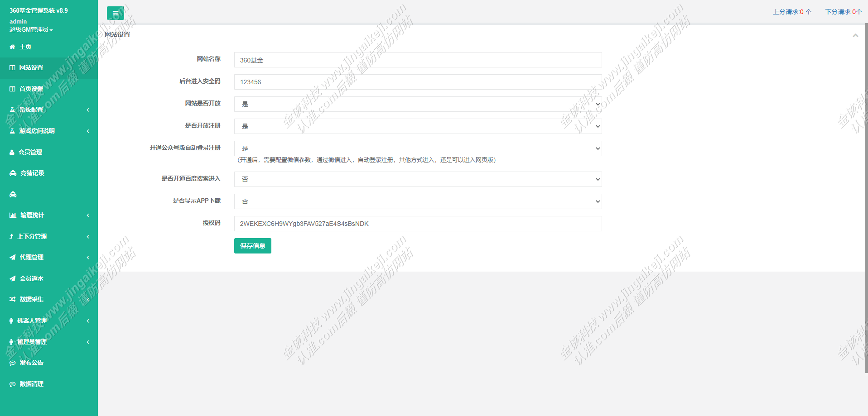Open 数据清理 menu item

coord(49,384)
